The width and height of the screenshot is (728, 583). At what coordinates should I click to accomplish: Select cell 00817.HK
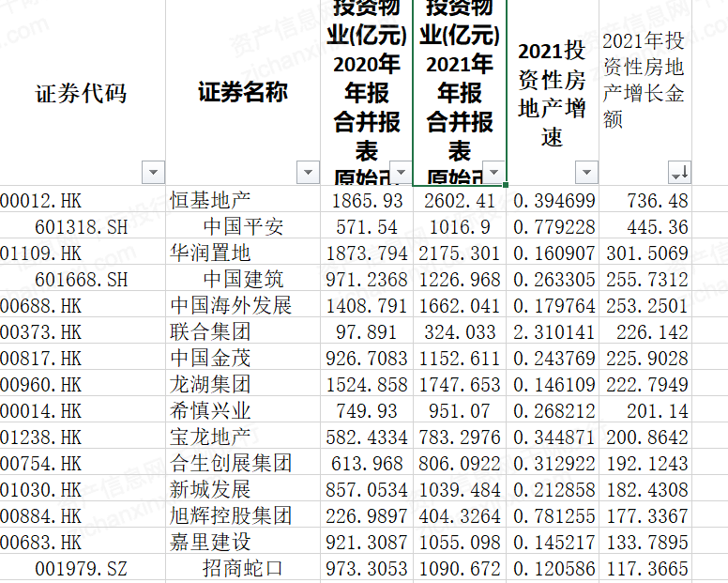83,359
